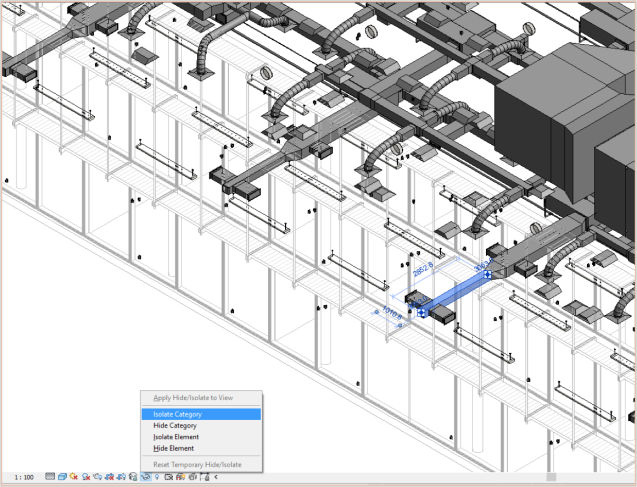
Task: Choose Isolate Element from the menu
Action: pyautogui.click(x=201, y=437)
